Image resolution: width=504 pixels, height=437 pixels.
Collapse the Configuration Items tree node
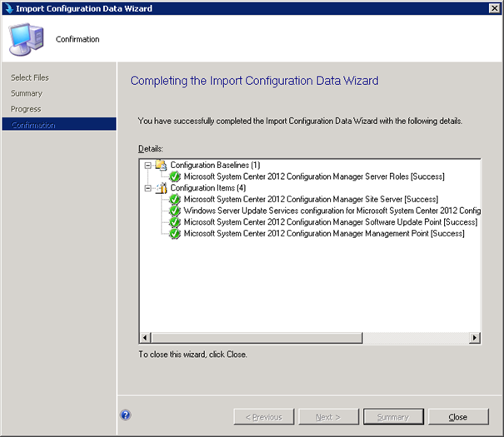[x=147, y=188]
